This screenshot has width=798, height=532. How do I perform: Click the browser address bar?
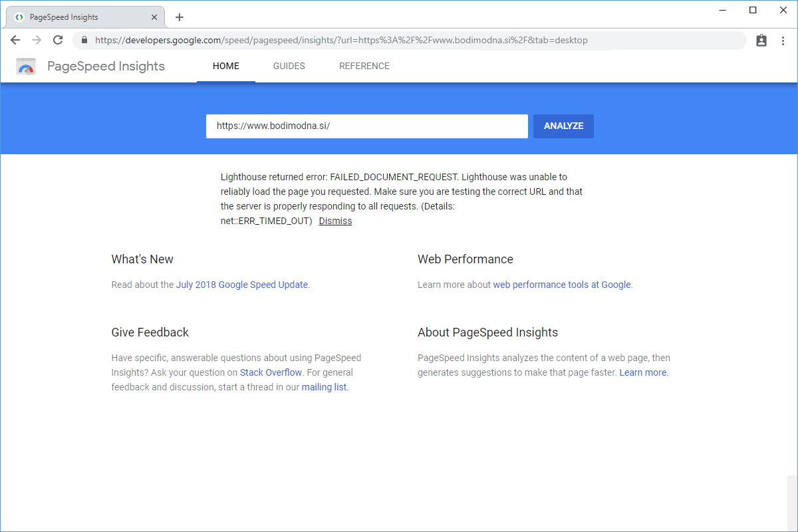pyautogui.click(x=399, y=40)
